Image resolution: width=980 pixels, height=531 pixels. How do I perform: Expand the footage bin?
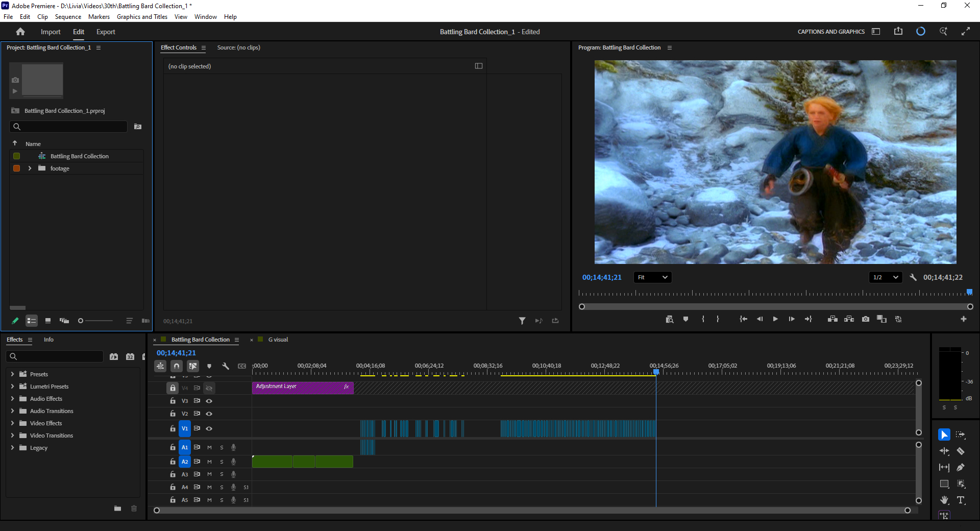(30, 168)
